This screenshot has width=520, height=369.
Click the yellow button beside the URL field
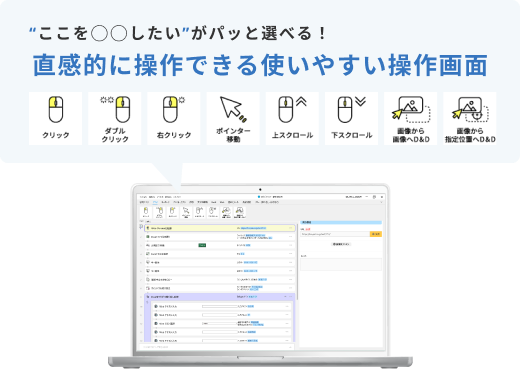[x=376, y=234]
